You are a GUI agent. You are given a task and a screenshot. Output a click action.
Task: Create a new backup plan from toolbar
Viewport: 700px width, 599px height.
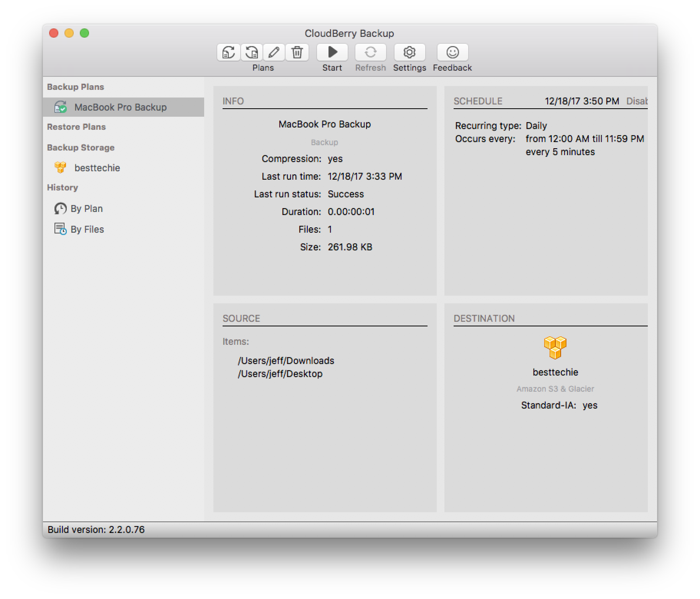(229, 52)
